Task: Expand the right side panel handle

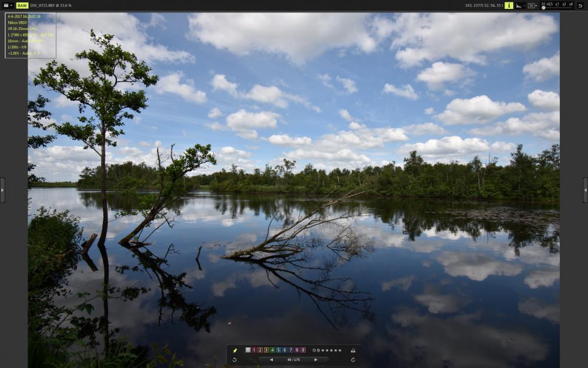Action: [x=586, y=190]
